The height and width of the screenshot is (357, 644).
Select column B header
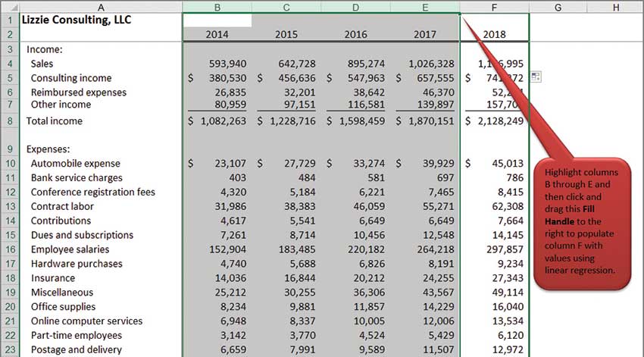tap(217, 7)
